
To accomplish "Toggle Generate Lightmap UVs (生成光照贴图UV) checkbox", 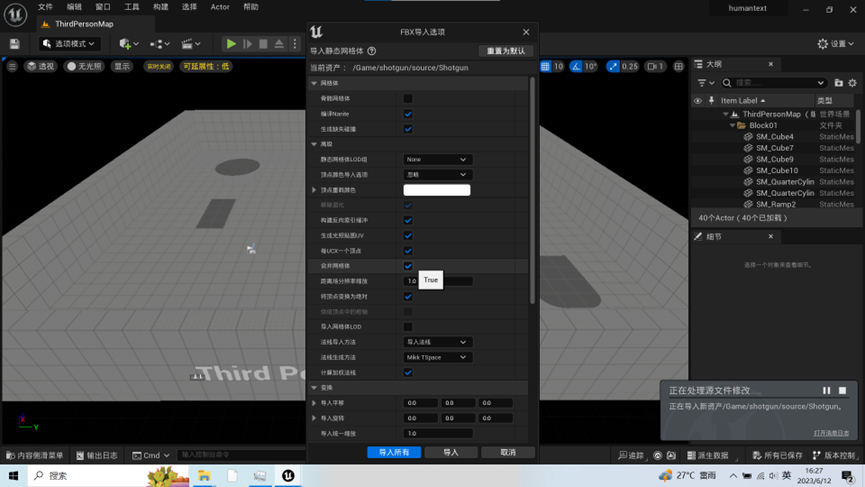I will coord(408,236).
